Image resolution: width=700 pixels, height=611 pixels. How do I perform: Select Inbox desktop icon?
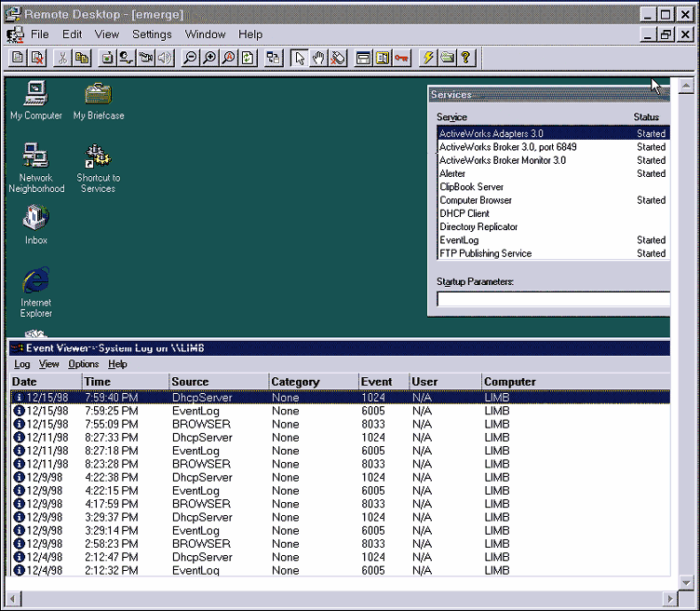(36, 224)
